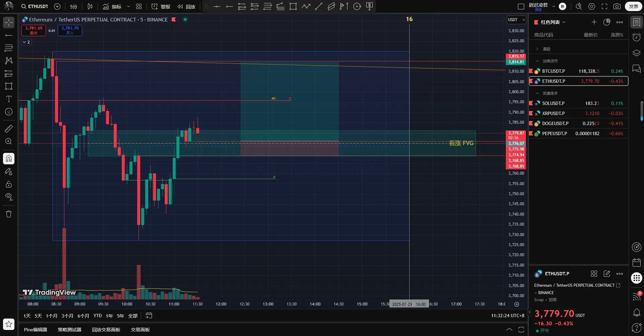Open the 策略测试器 tab
This screenshot has height=336, width=644.
click(69, 330)
